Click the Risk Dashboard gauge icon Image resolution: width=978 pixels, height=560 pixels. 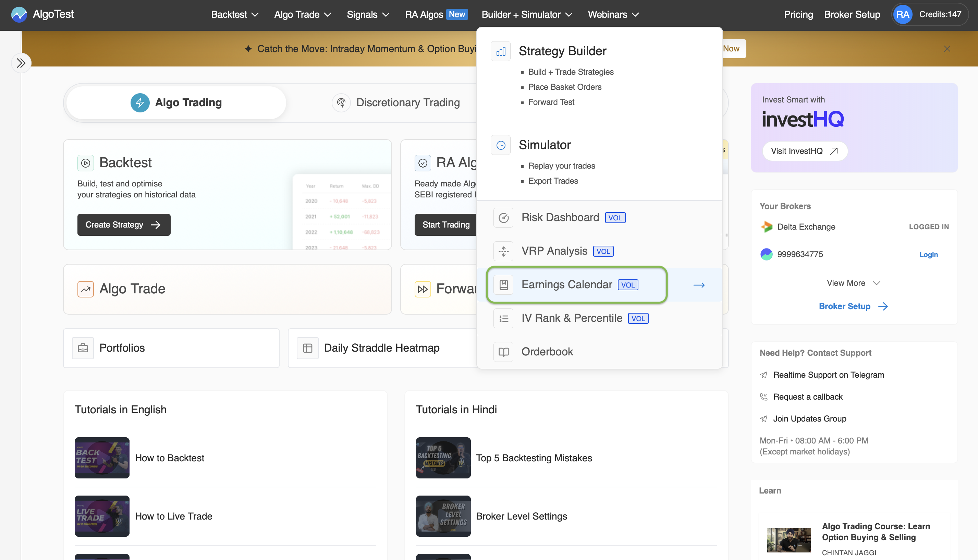(x=503, y=218)
